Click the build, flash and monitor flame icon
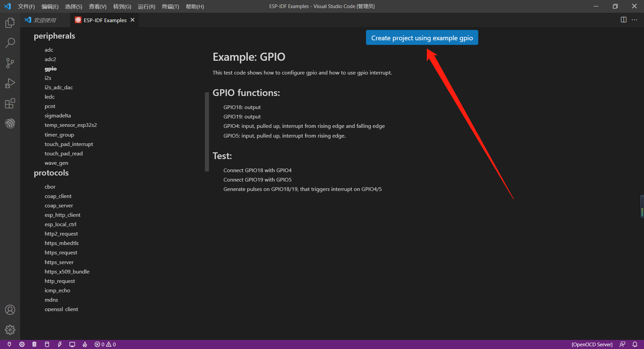Image resolution: width=644 pixels, height=349 pixels. tap(85, 344)
